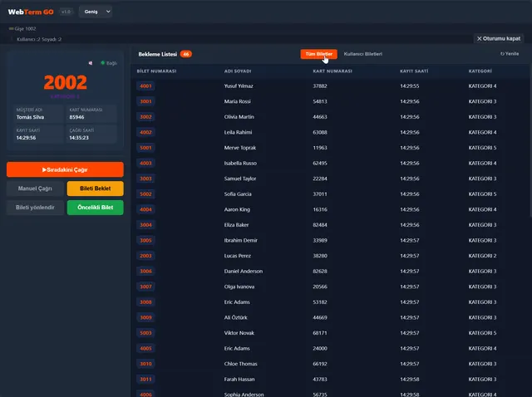532x397 pixels.
Task: Click the Kategori column header
Action: pyautogui.click(x=480, y=71)
